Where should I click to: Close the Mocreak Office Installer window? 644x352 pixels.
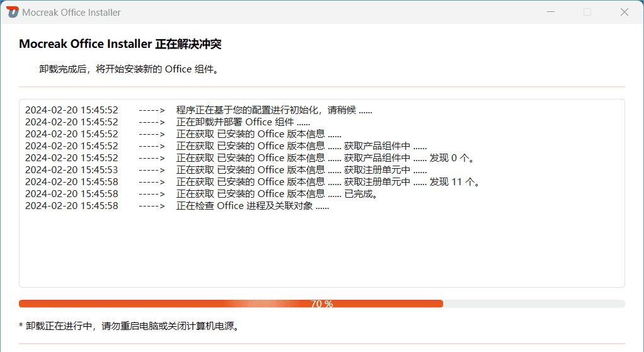pos(624,12)
